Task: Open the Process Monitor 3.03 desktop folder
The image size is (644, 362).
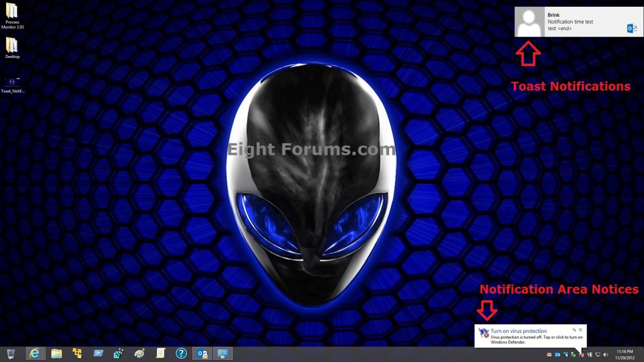Action: pos(12,16)
